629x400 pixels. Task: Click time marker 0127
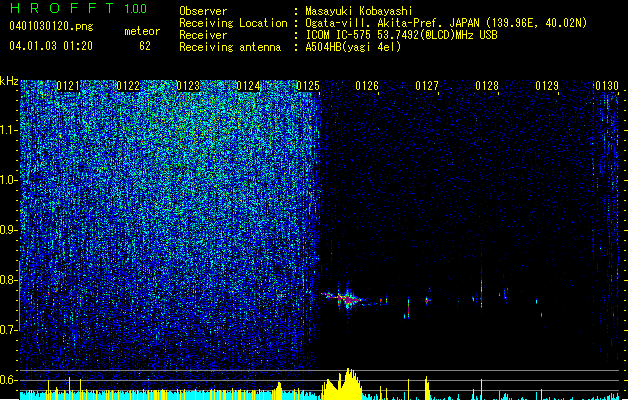[427, 86]
